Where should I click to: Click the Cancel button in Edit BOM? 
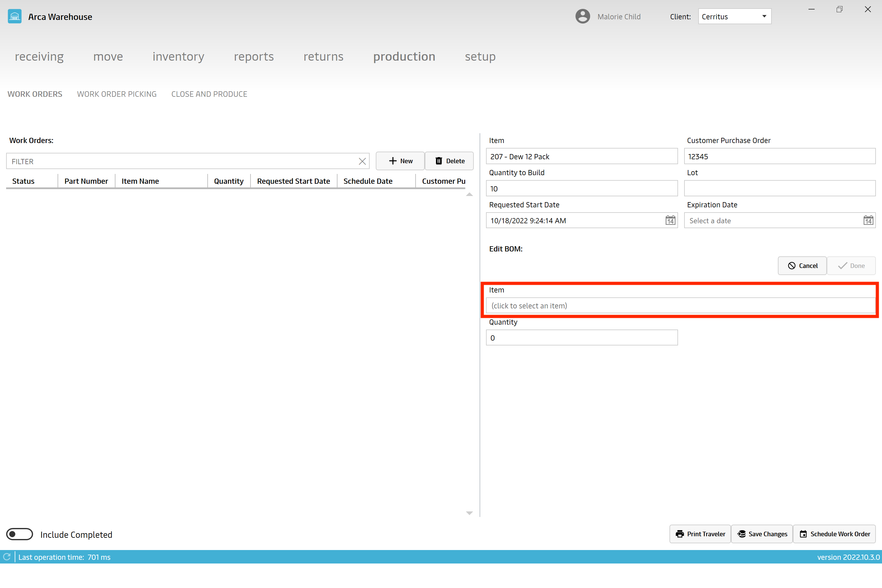[x=802, y=266]
